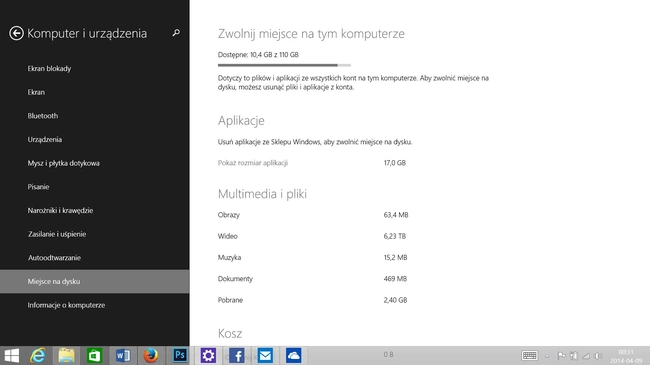Click the Pobrane storage row
The image size is (650, 365).
tap(313, 300)
